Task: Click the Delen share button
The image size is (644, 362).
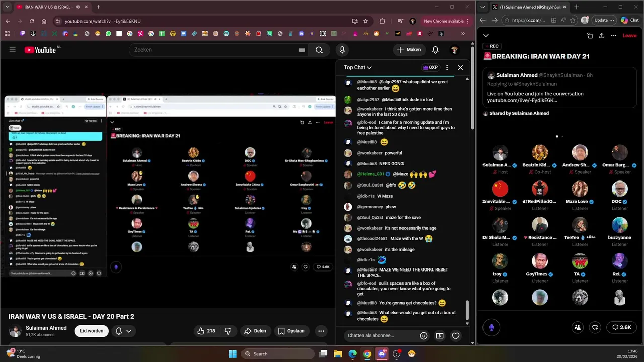Action: point(255,331)
